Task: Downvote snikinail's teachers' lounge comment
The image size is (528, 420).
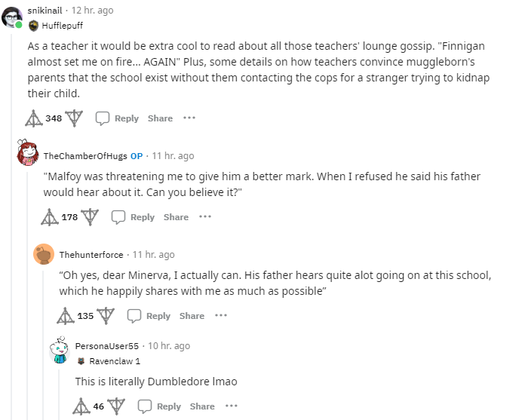Action: [x=74, y=118]
